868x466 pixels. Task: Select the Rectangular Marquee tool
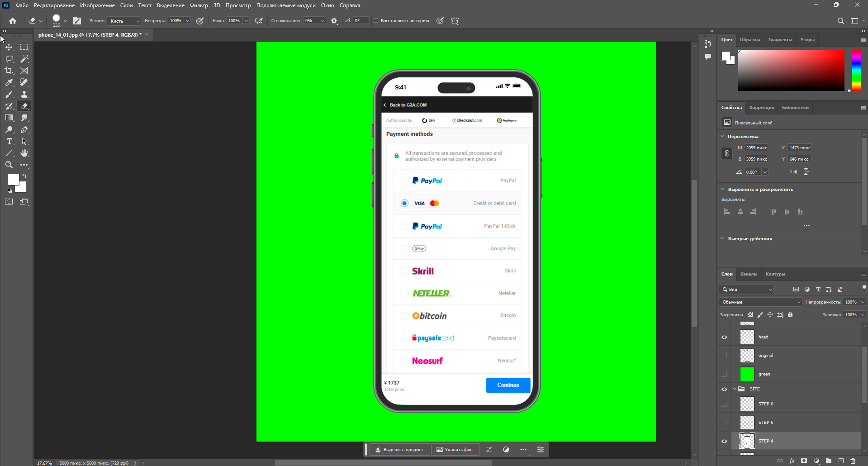(x=24, y=47)
